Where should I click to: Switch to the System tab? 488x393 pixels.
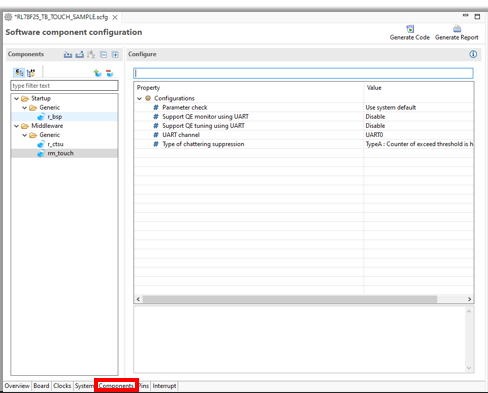(x=84, y=386)
